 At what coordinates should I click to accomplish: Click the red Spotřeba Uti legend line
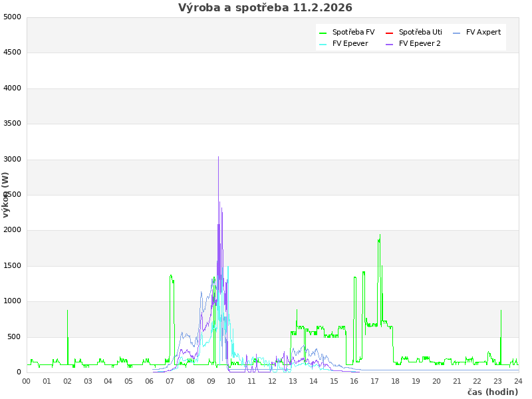(389, 33)
